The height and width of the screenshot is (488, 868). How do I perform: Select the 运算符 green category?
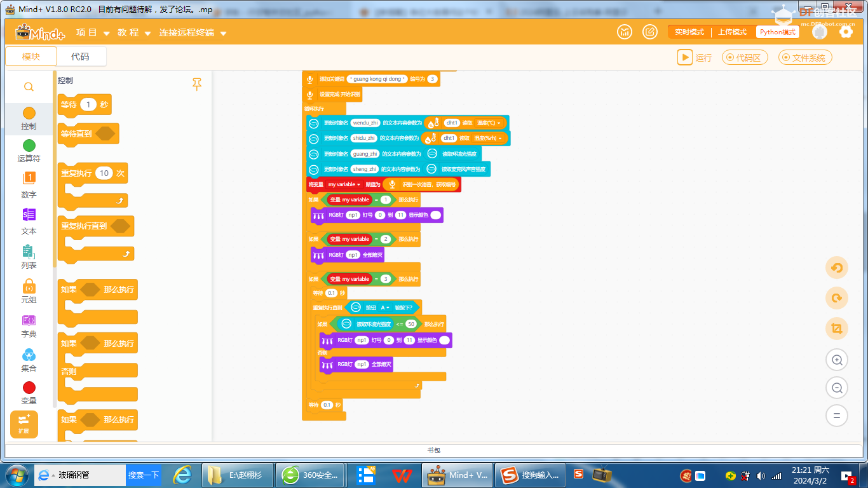(29, 151)
